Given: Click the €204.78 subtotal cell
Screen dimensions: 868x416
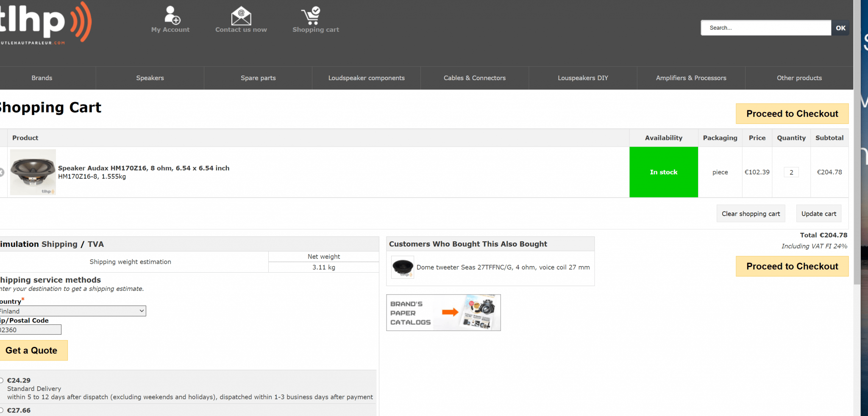Looking at the screenshot, I should coord(829,172).
